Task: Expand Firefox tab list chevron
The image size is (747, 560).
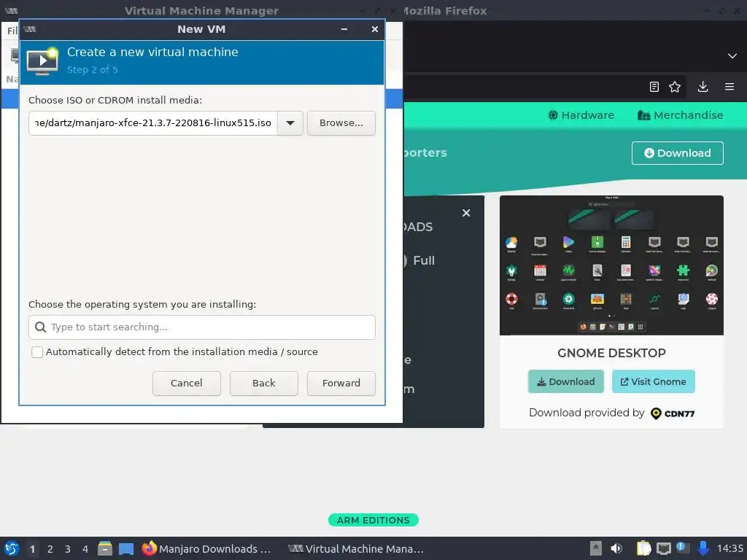Action: coord(732,55)
